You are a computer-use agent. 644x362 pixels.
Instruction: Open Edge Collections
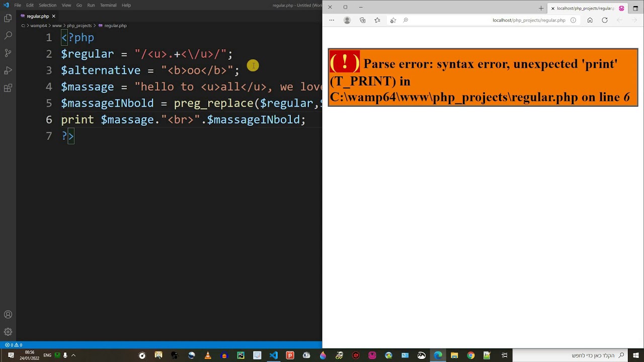pos(362,20)
